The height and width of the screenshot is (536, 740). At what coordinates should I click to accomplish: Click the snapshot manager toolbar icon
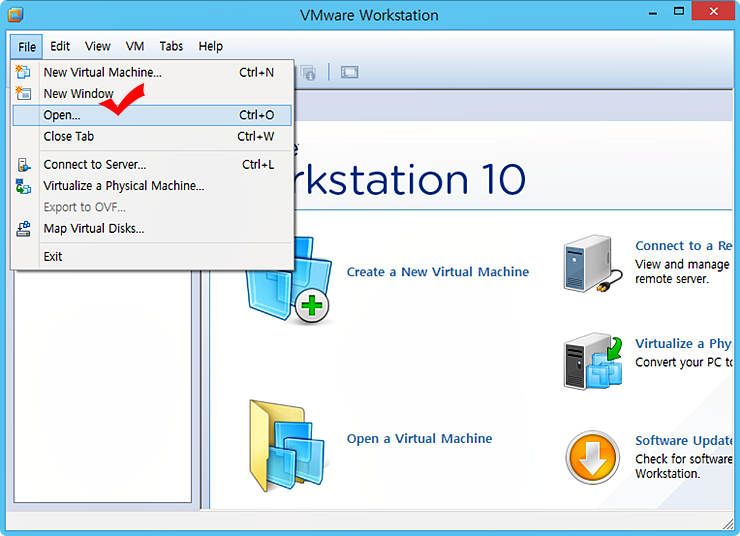(308, 72)
